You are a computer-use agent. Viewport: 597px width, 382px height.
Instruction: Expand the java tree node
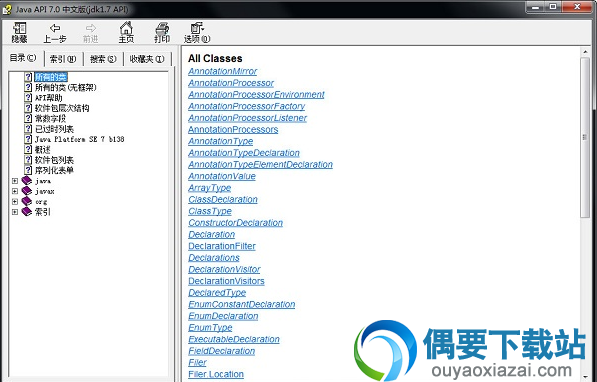pyautogui.click(x=15, y=181)
